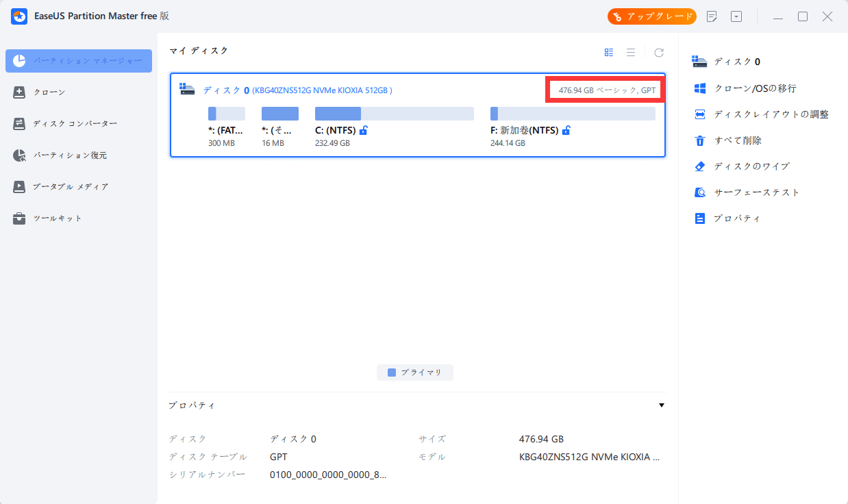Image resolution: width=848 pixels, height=504 pixels.
Task: Click the Delete All trash icon
Action: point(700,140)
